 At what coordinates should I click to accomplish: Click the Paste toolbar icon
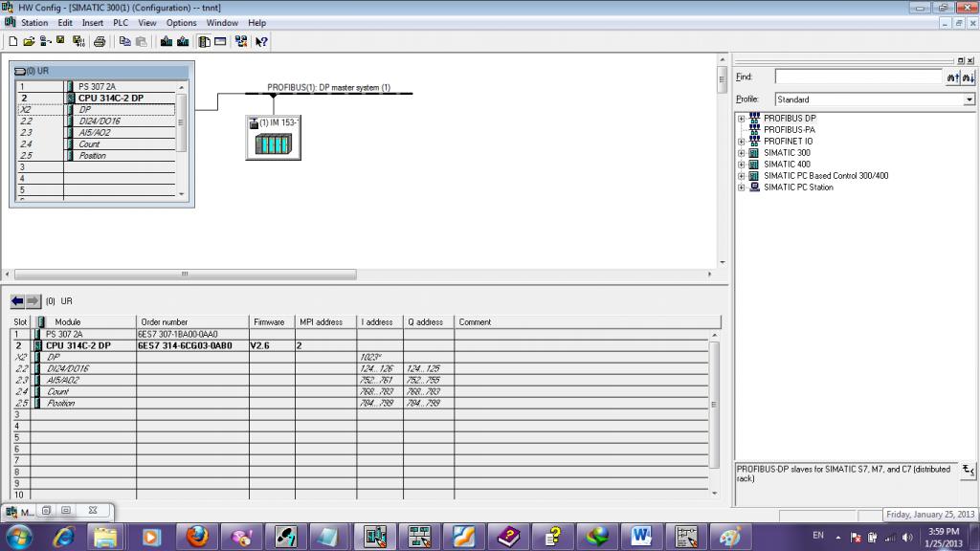click(x=142, y=41)
